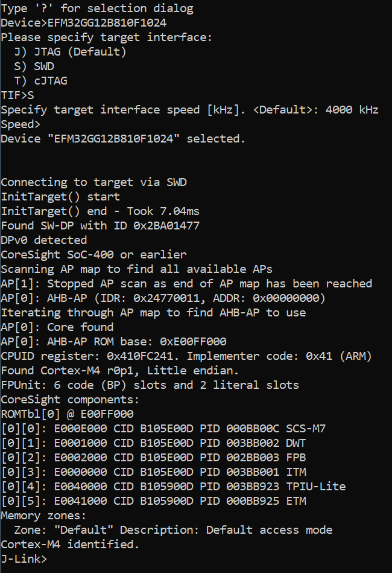Click the device name EFM32GG12B810F1024 after Device>
Screen dimensions: 392x573
[107, 23]
